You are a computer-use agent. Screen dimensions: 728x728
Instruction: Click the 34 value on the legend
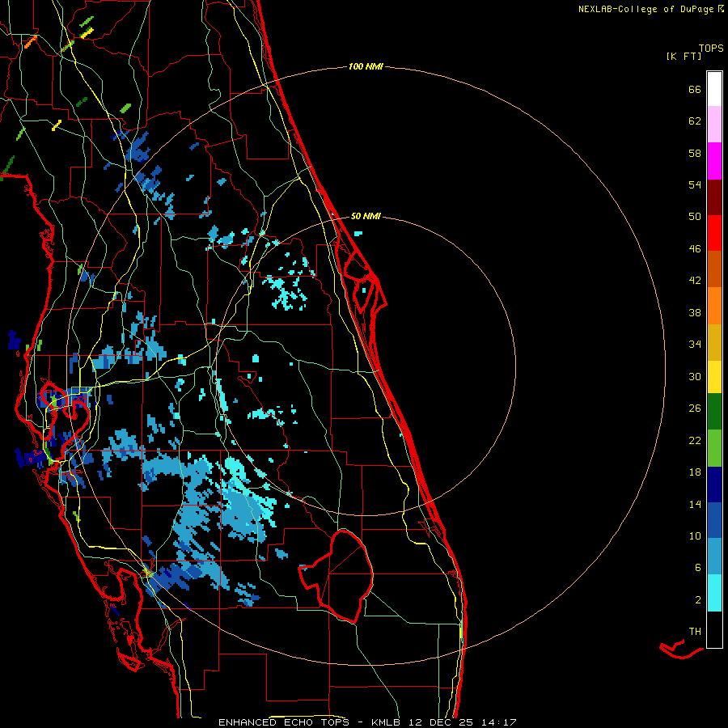pos(695,345)
